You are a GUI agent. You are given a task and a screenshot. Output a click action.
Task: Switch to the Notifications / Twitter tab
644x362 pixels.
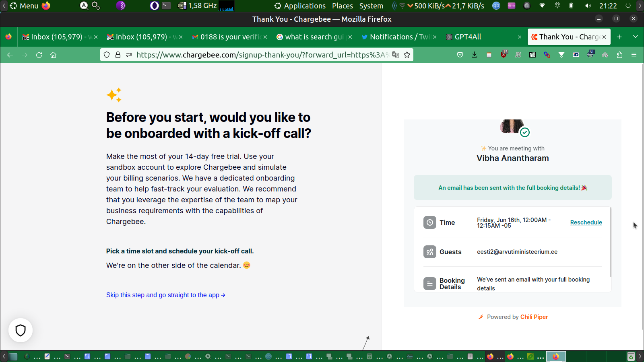point(399,37)
